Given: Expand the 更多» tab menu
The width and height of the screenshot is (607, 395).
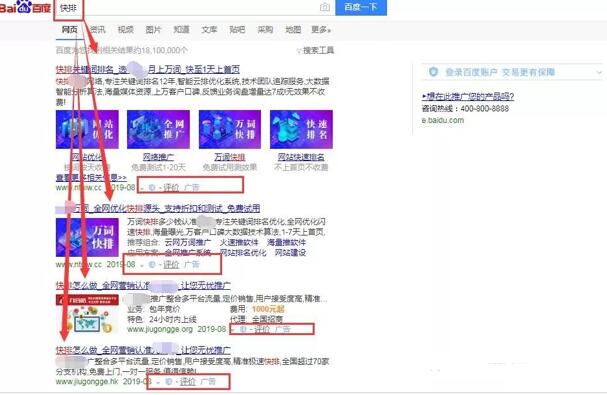Looking at the screenshot, I should click(321, 29).
